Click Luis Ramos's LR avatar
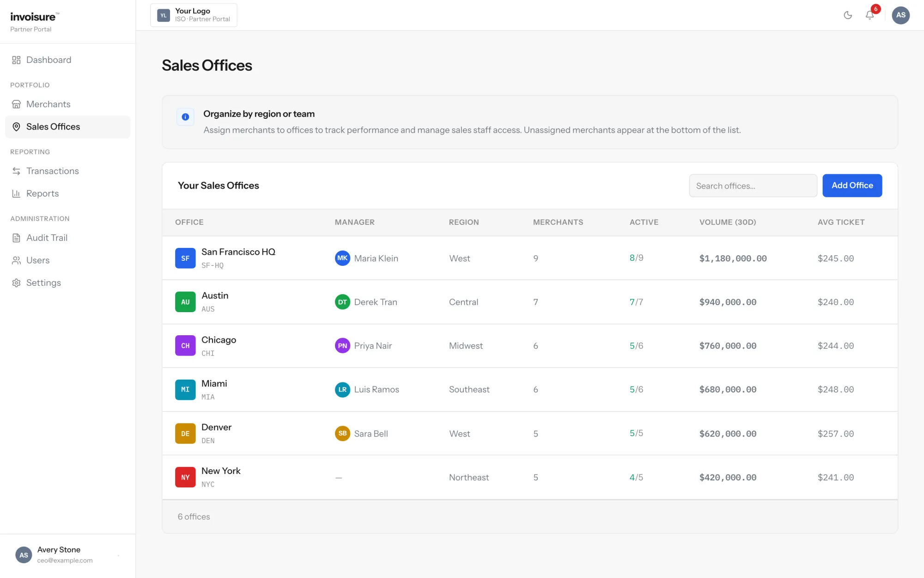924x578 pixels. [342, 389]
